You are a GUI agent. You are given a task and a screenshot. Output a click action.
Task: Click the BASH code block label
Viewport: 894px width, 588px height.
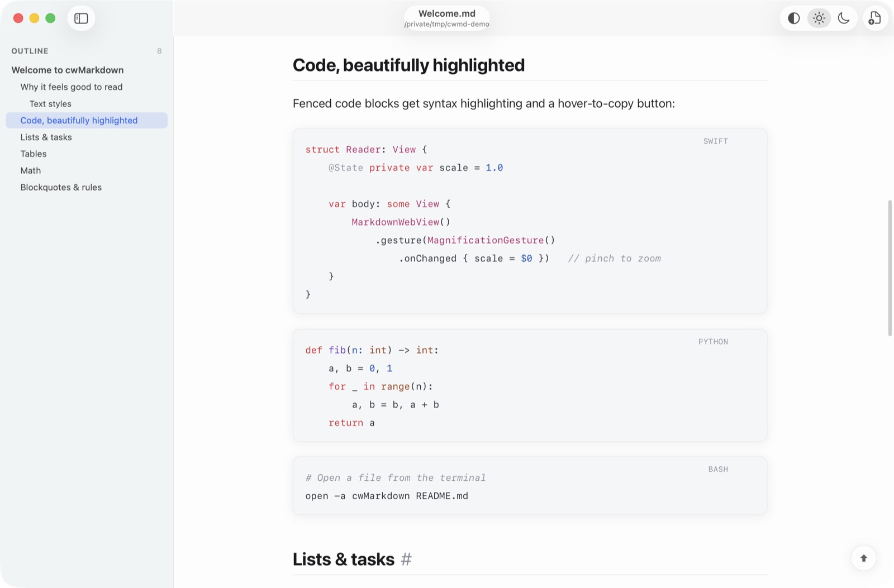pyautogui.click(x=719, y=470)
